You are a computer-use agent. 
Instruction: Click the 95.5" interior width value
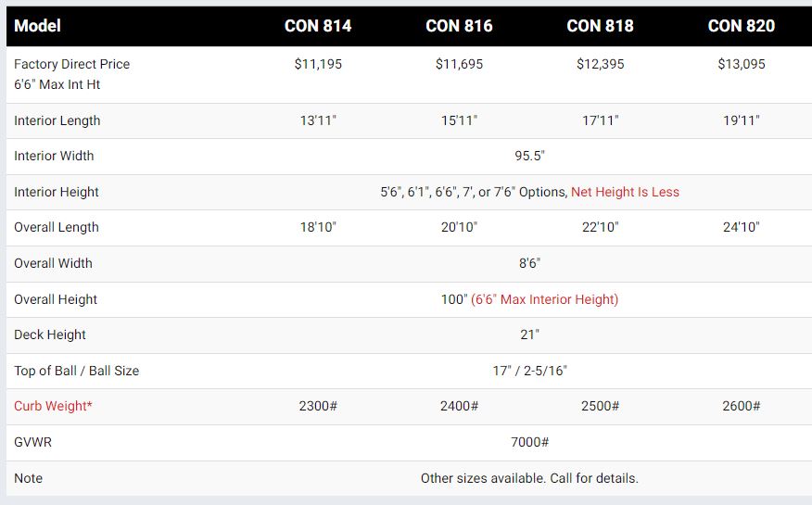pos(529,156)
